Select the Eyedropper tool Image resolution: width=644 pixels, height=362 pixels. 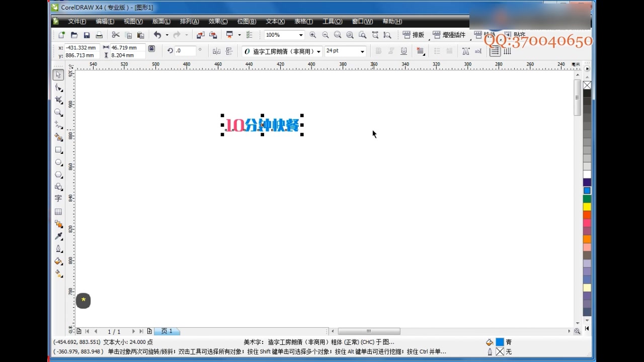58,237
